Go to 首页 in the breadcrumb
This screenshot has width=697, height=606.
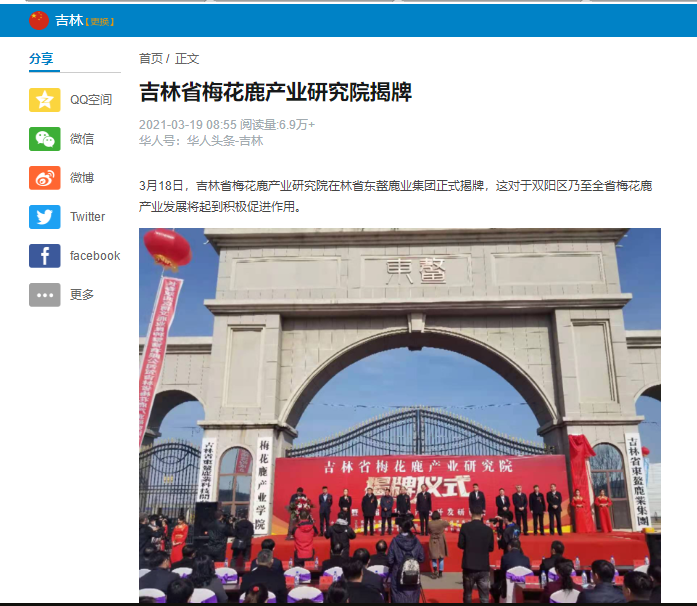(x=151, y=59)
